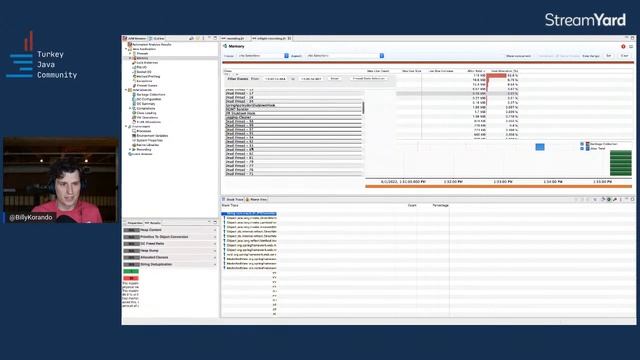Image resolution: width=640 pixels, height=360 pixels.
Task: Click the Lock Instances page icon
Action: tap(134, 62)
